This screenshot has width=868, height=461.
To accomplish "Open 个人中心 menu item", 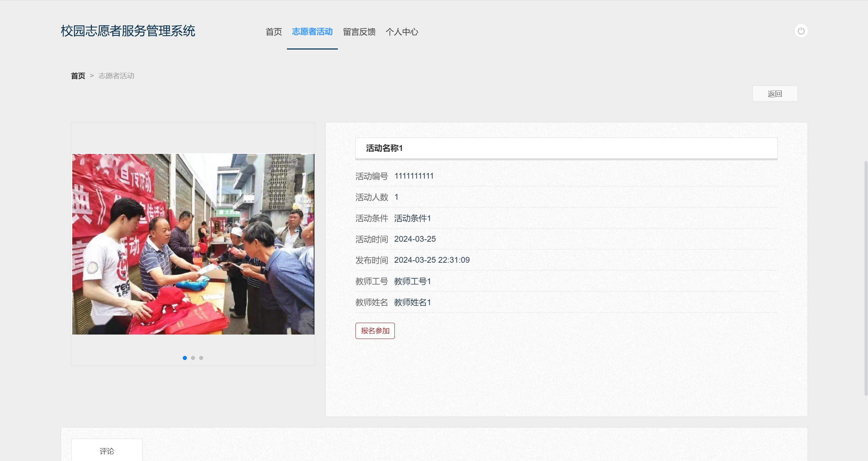I will click(x=402, y=32).
